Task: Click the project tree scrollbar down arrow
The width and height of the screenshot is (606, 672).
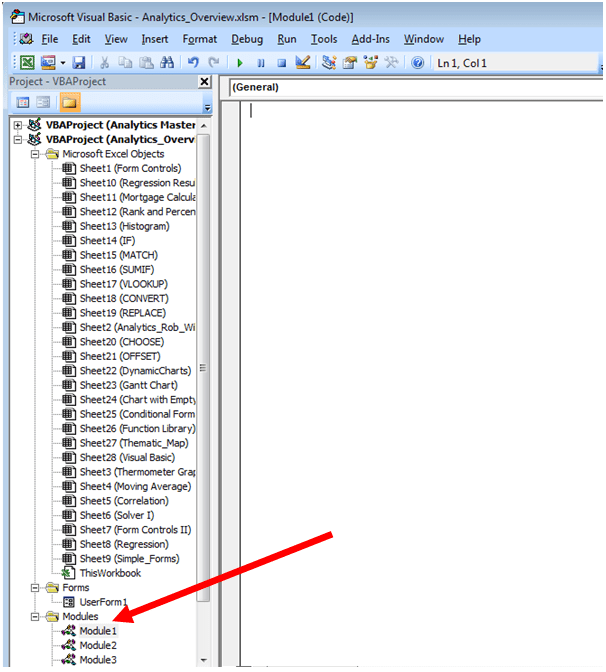Action: tap(204, 660)
